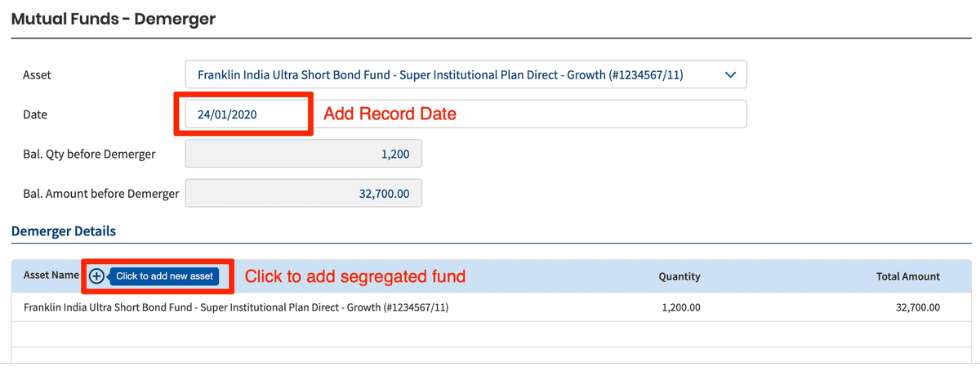Click the 'Bal. Qty before Demerger' label
Image resolution: width=980 pixels, height=372 pixels.
90,154
